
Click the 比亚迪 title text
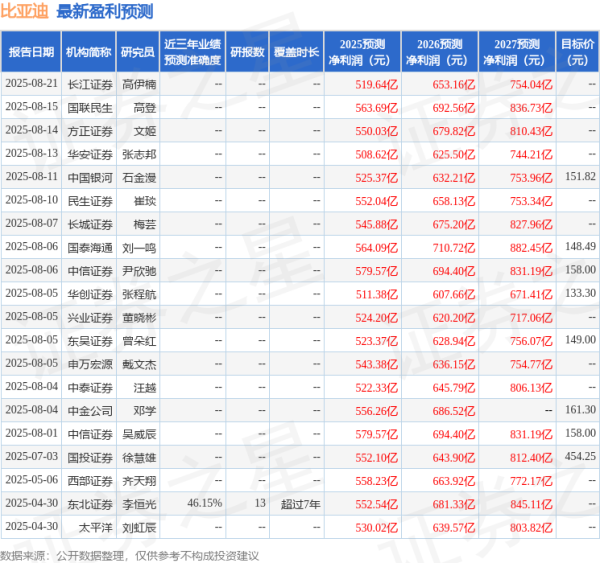(x=24, y=11)
